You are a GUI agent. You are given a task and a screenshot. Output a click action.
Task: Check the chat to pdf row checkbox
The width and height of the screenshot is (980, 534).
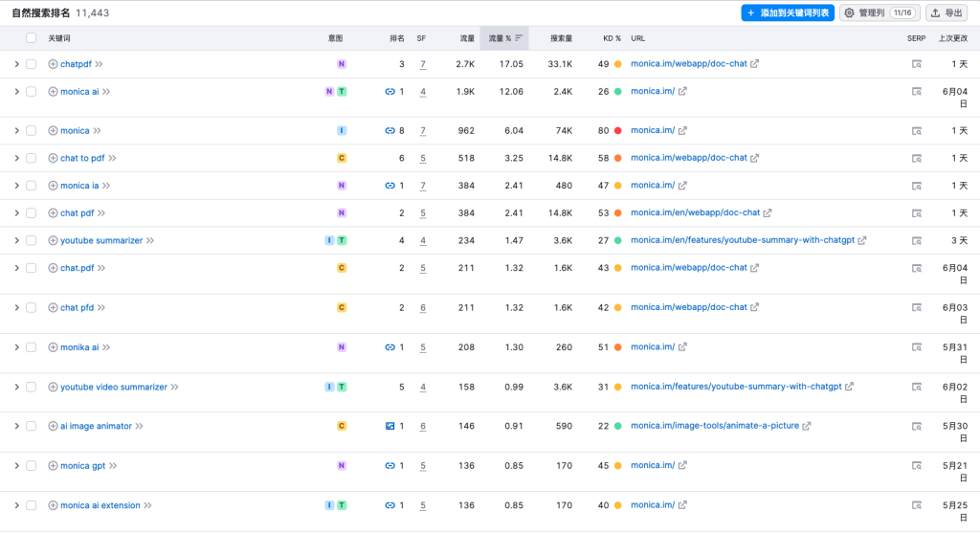(x=31, y=158)
